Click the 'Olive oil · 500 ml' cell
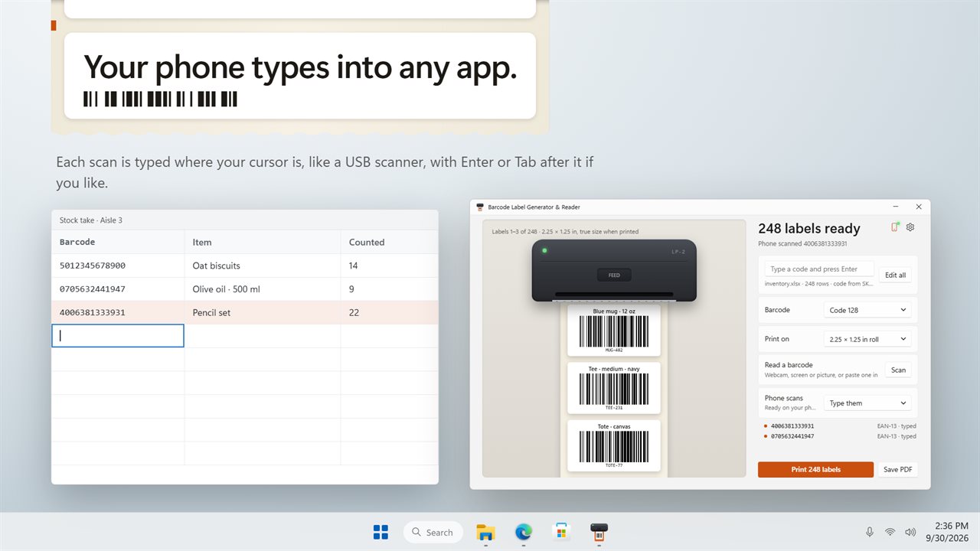The width and height of the screenshot is (980, 551). (263, 289)
